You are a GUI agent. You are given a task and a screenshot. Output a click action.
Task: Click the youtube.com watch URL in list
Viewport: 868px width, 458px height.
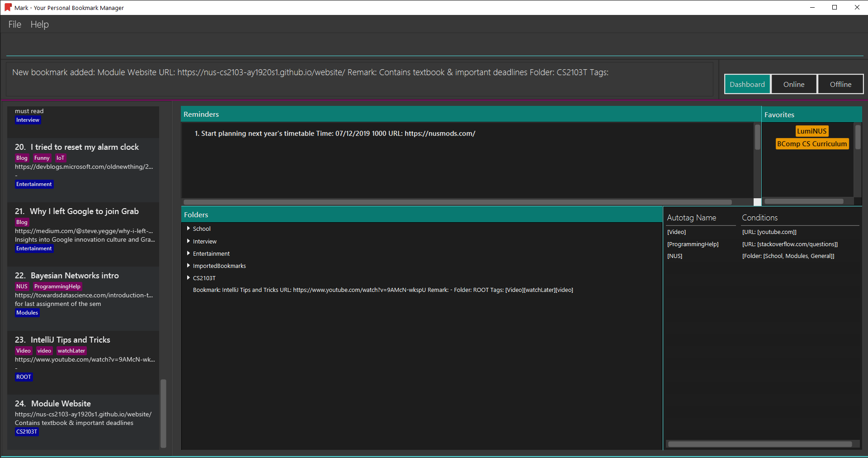85,360
